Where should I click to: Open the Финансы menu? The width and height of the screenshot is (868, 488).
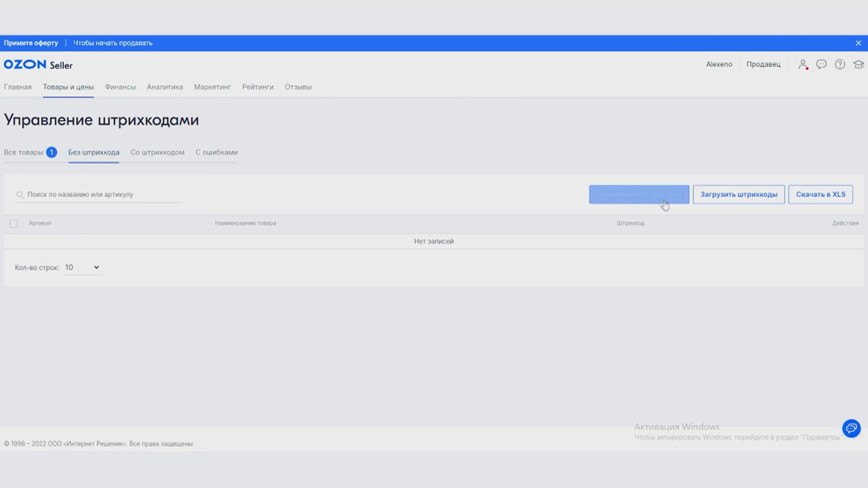tap(120, 87)
